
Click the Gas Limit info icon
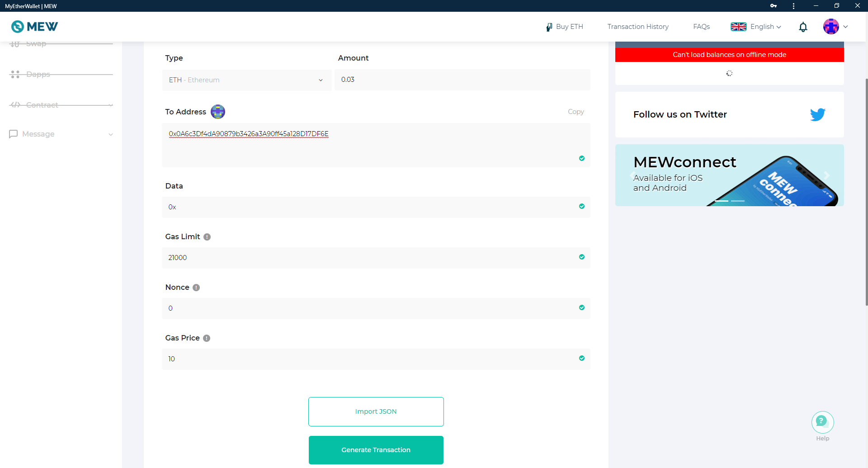tap(207, 237)
